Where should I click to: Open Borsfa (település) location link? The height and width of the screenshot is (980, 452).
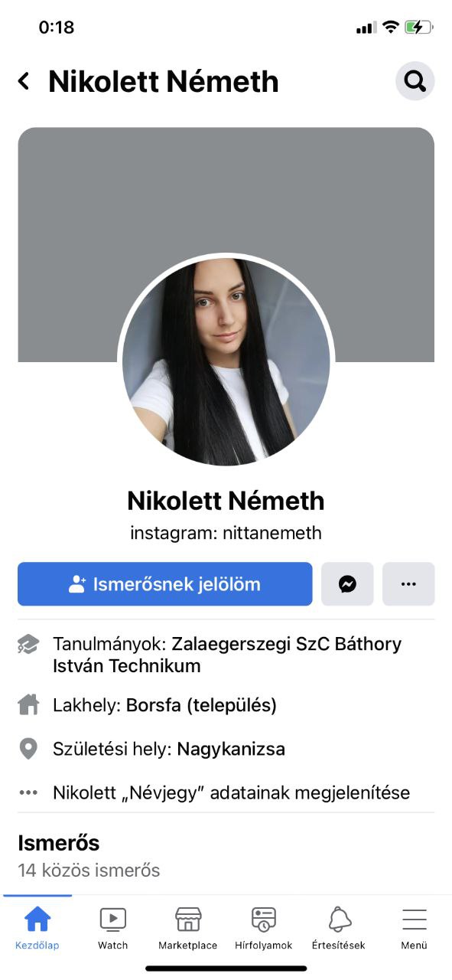click(x=201, y=705)
